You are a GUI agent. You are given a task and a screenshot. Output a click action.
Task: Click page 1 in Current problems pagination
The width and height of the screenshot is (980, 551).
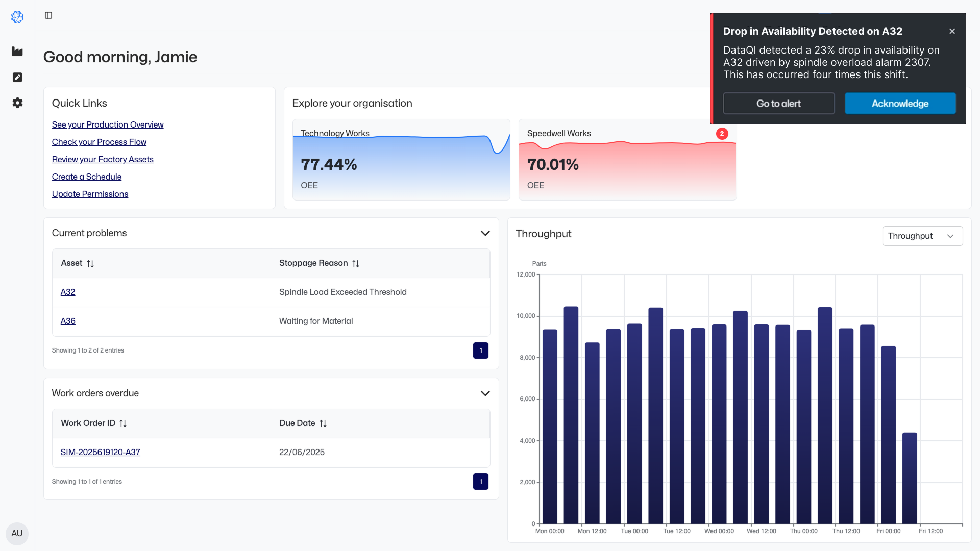480,350
